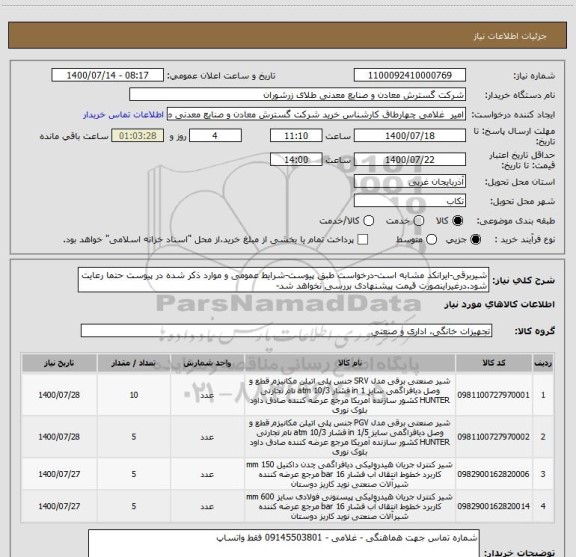Choose the متوسط purchase process option
Image resolution: width=576 pixels, height=557 pixels.
[431, 240]
